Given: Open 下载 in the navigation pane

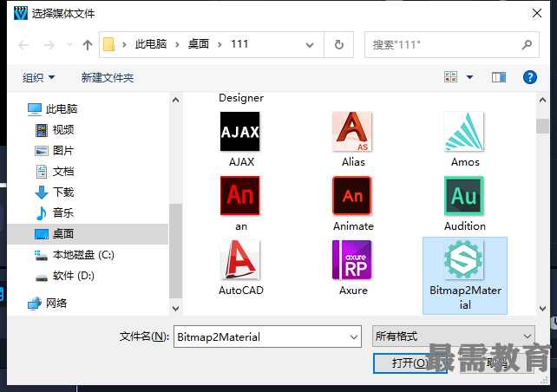Looking at the screenshot, I should pyautogui.click(x=55, y=192).
